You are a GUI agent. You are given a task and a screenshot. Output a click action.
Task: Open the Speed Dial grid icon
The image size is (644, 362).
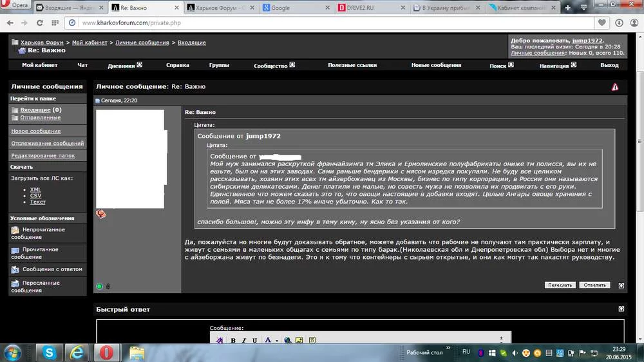click(55, 23)
